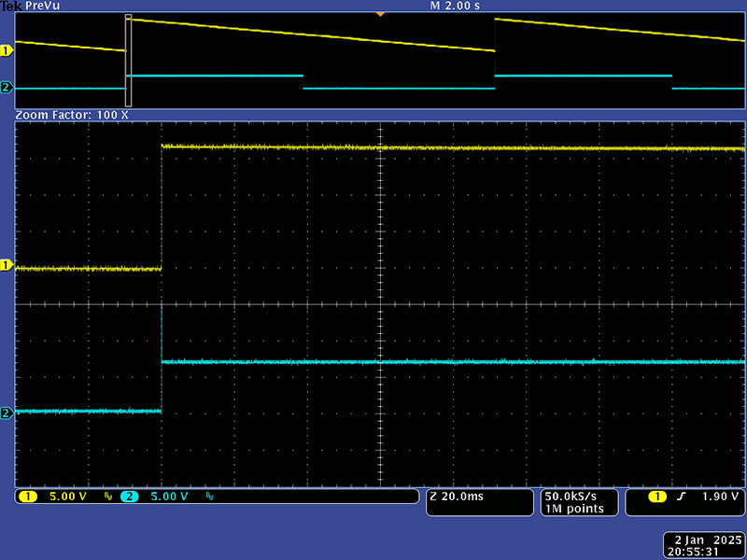Image resolution: width=747 pixels, height=560 pixels.
Task: Click the PreVu acquisition status label
Action: point(44,6)
